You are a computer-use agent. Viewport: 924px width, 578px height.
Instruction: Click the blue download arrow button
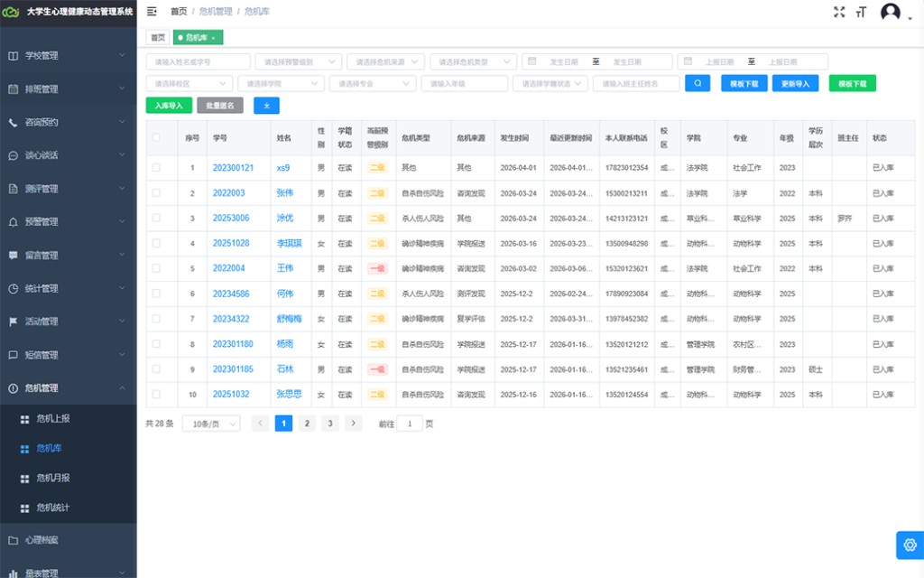pyautogui.click(x=266, y=106)
